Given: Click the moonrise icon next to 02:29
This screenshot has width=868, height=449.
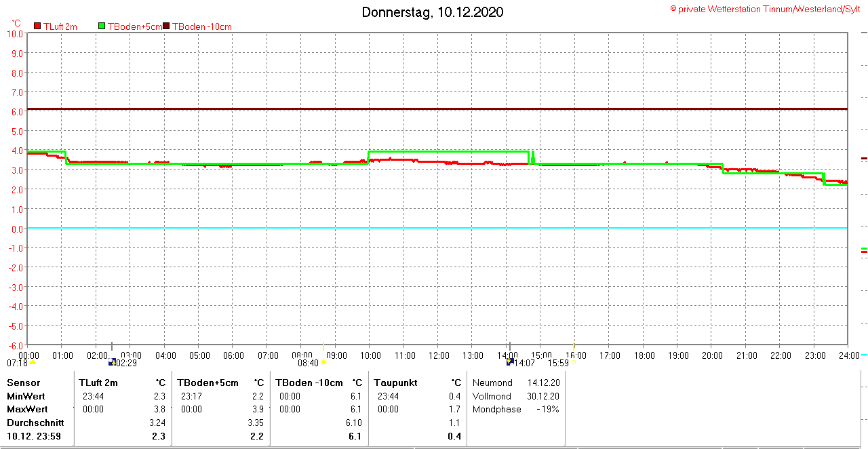Looking at the screenshot, I should (x=112, y=362).
